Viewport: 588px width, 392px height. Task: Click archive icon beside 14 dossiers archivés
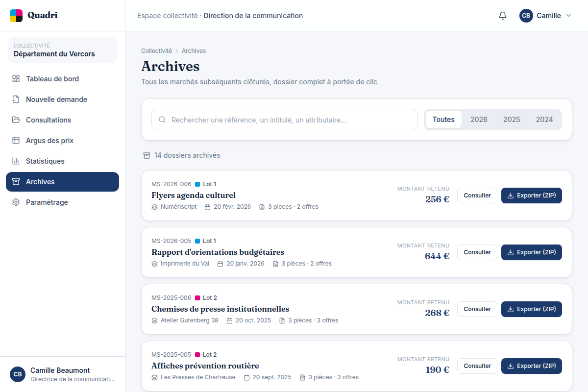pos(147,155)
